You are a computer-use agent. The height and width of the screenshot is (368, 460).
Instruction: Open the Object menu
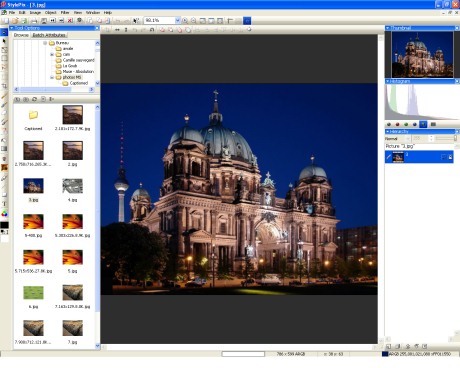(51, 12)
